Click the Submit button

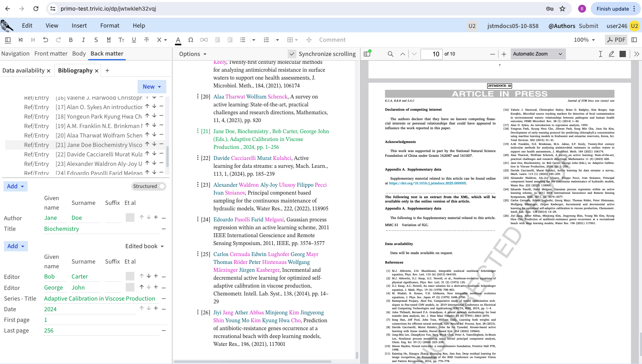click(x=588, y=26)
